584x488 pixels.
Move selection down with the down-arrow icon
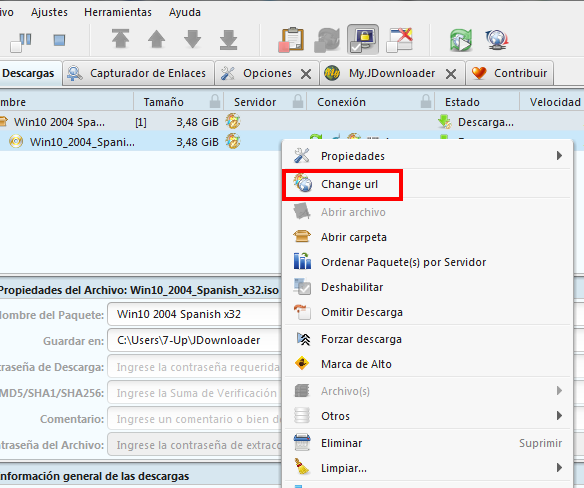coord(192,39)
